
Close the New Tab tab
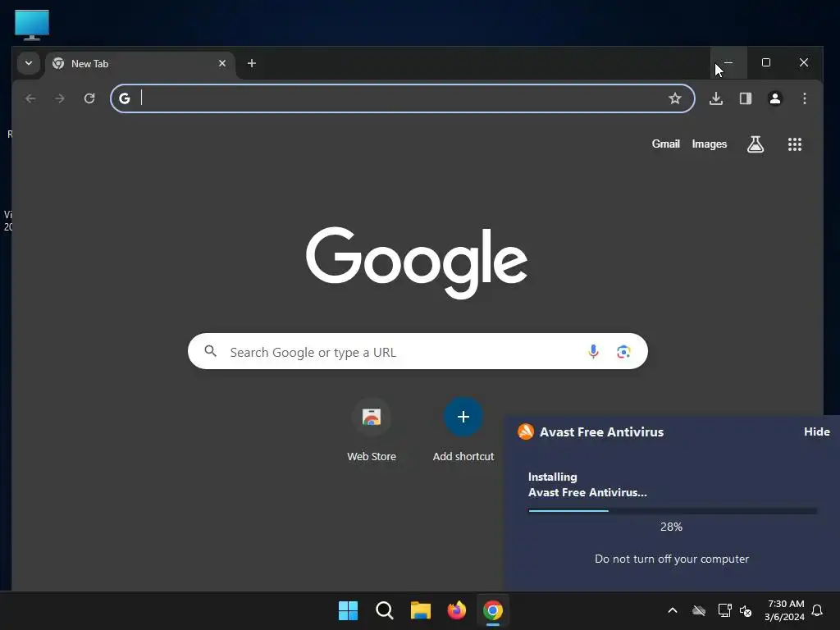[x=222, y=63]
